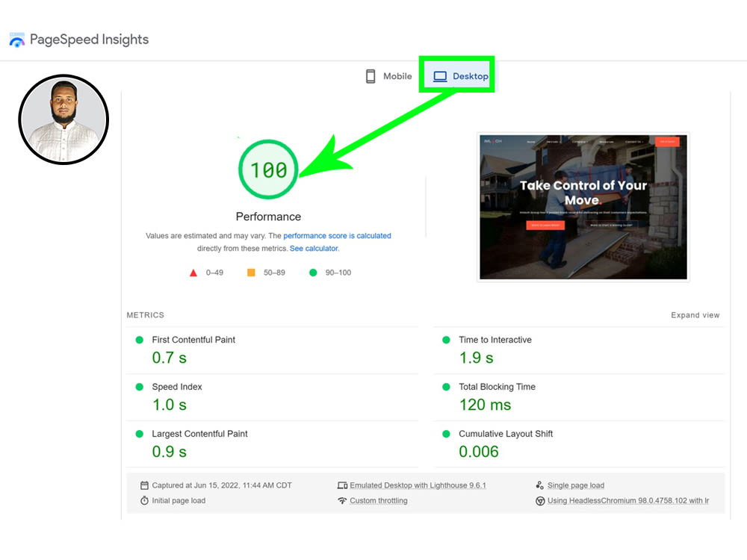Click Expand view for metrics

coord(695,315)
